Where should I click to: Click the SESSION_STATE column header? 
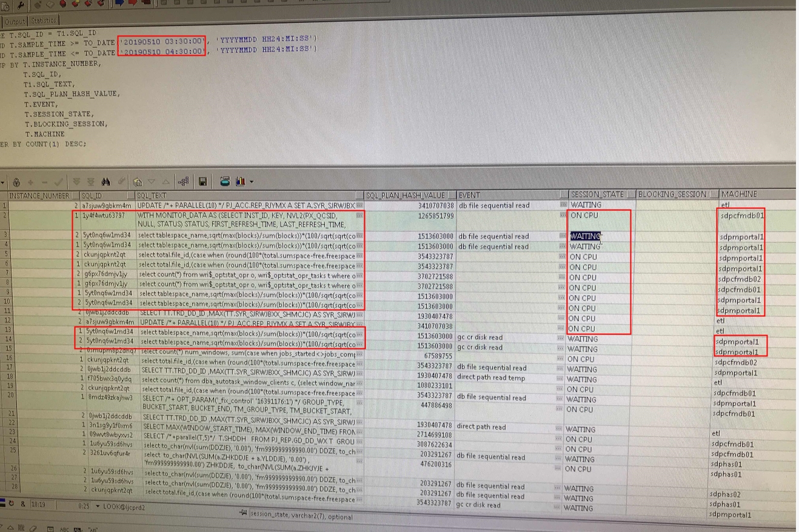[597, 195]
